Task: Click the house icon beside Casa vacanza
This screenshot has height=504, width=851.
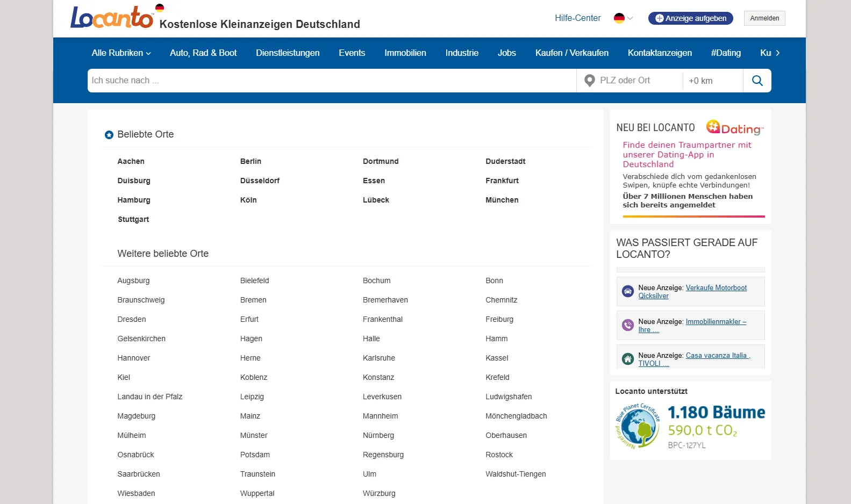Action: [x=627, y=359]
